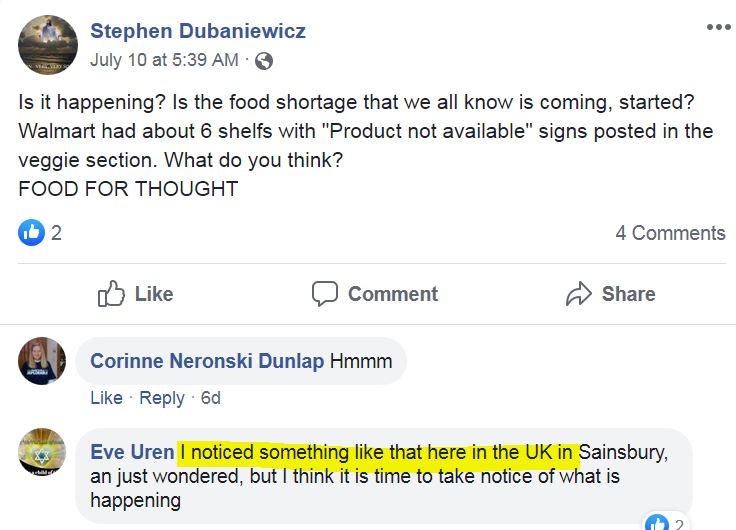Click the 6d comment timestamp

pyautogui.click(x=211, y=398)
